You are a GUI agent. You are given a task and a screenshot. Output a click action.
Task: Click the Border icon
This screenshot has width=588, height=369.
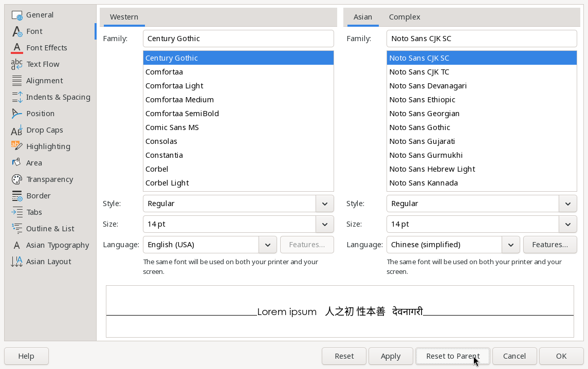(17, 196)
